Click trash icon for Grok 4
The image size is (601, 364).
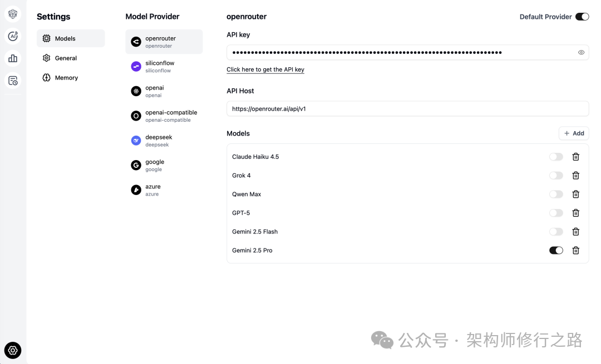pos(576,176)
